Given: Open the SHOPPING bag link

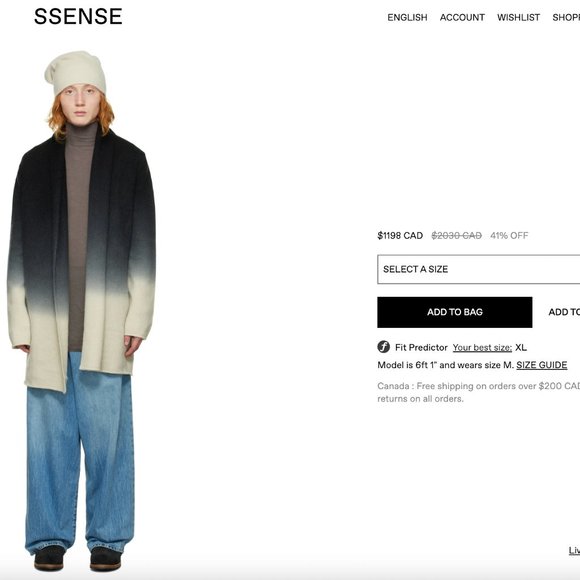Looking at the screenshot, I should tap(566, 17).
